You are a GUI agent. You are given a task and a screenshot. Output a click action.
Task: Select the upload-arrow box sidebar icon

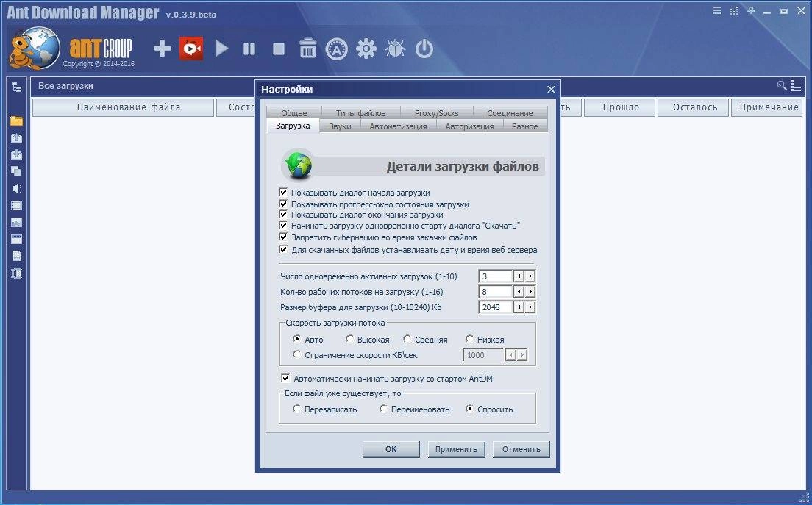tap(17, 137)
